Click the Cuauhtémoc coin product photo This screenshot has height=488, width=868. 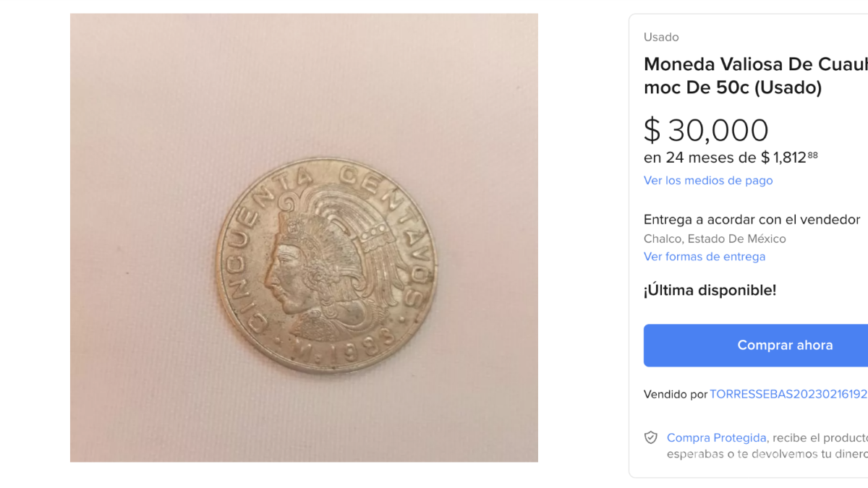click(x=304, y=238)
